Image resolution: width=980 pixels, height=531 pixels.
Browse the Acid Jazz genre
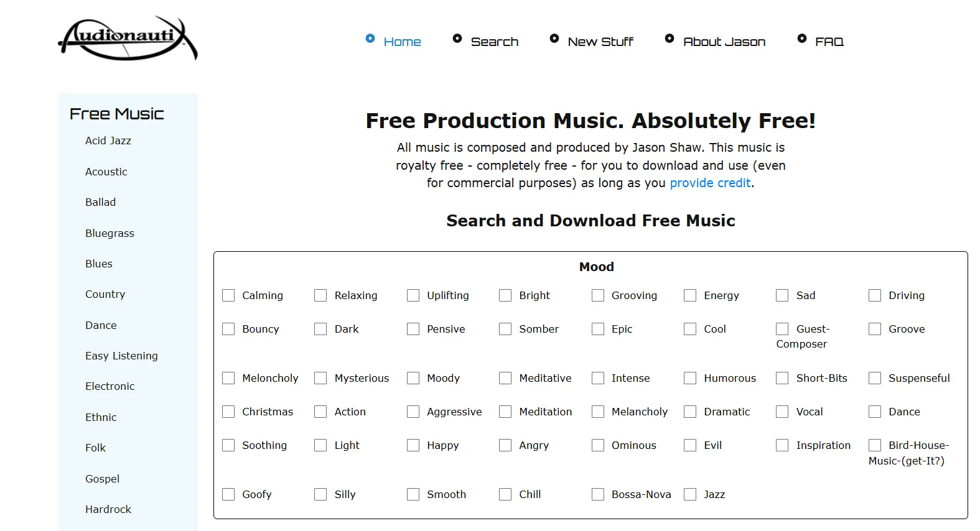click(x=108, y=141)
